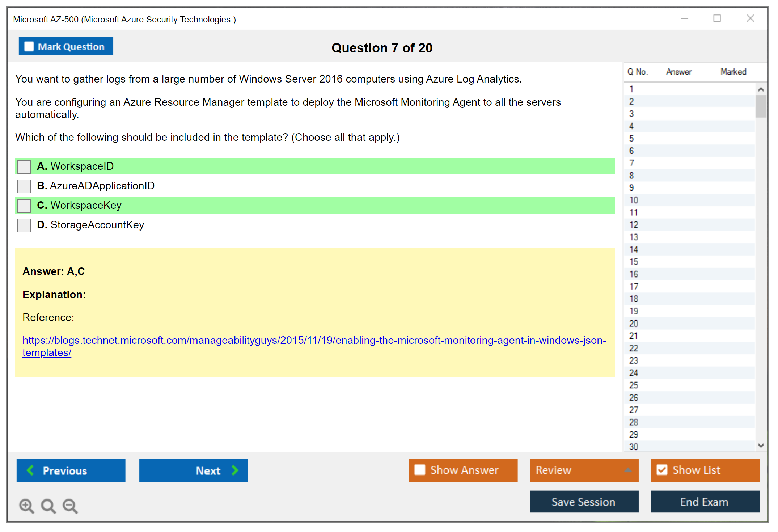Maximize the exam window
The width and height of the screenshot is (778, 532).
click(717, 18)
